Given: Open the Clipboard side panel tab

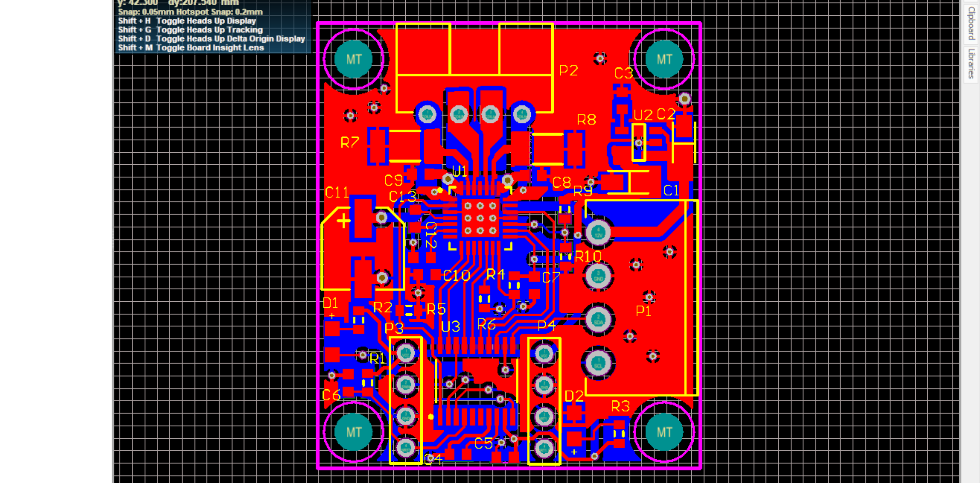Looking at the screenshot, I should 971,23.
